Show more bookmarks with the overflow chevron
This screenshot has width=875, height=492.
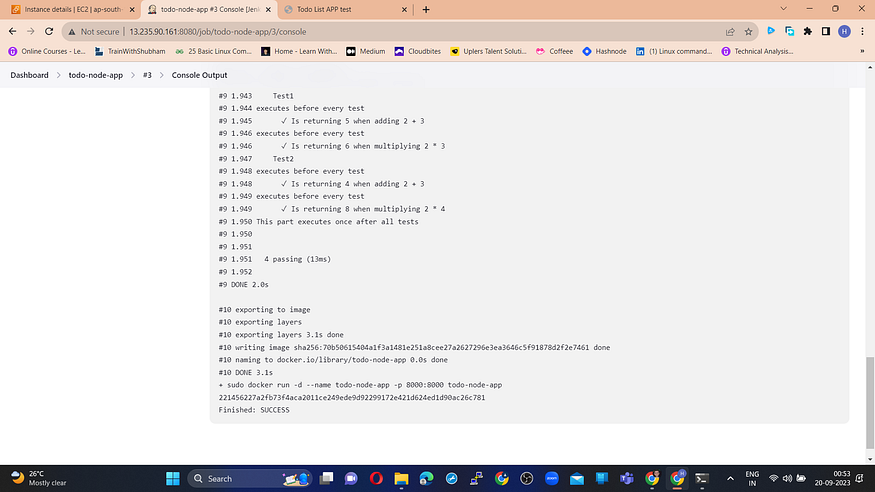click(x=862, y=51)
